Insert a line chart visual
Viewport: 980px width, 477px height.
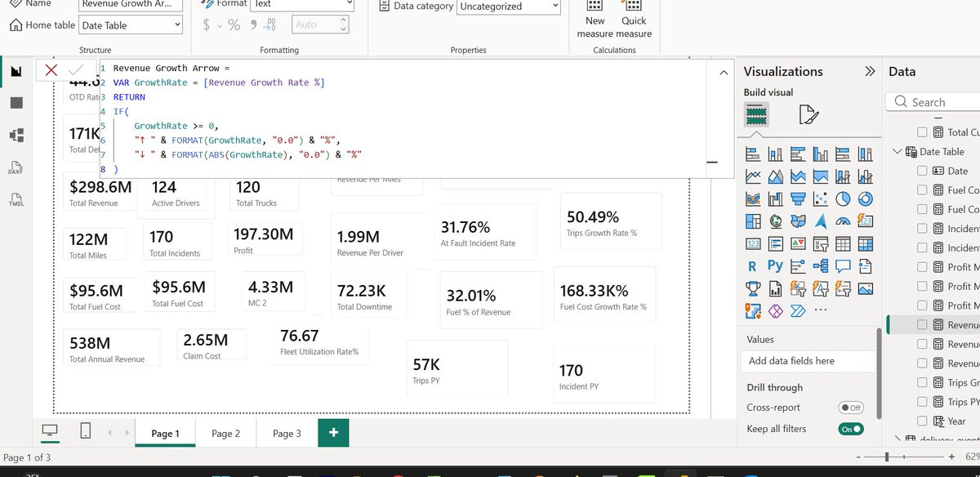(x=753, y=176)
